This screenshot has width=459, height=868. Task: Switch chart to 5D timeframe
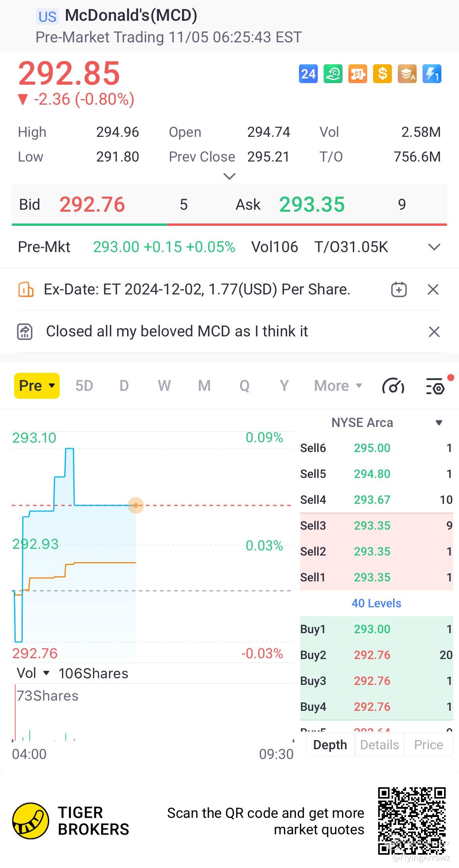coord(84,386)
